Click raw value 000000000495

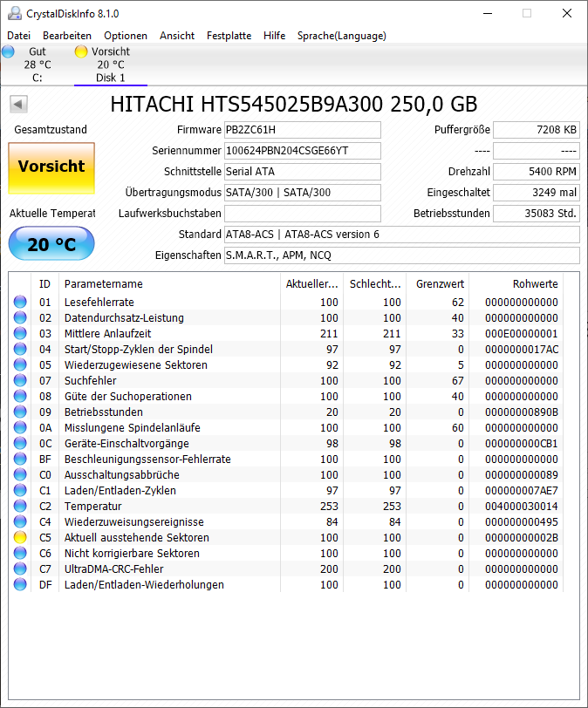coord(522,521)
